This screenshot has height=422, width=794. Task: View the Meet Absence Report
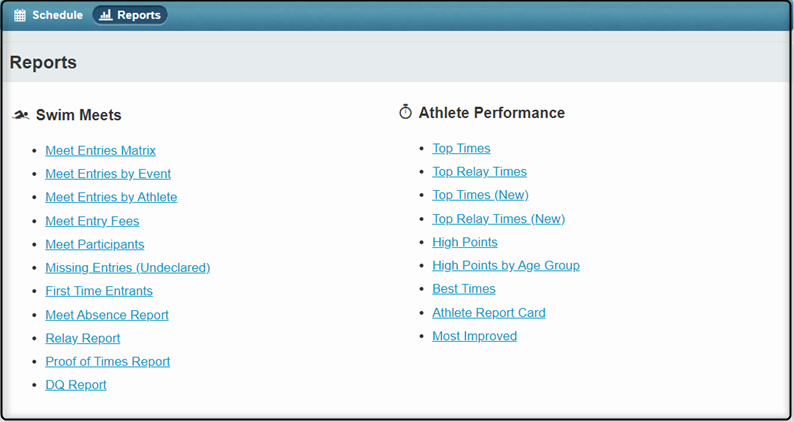[x=107, y=315]
